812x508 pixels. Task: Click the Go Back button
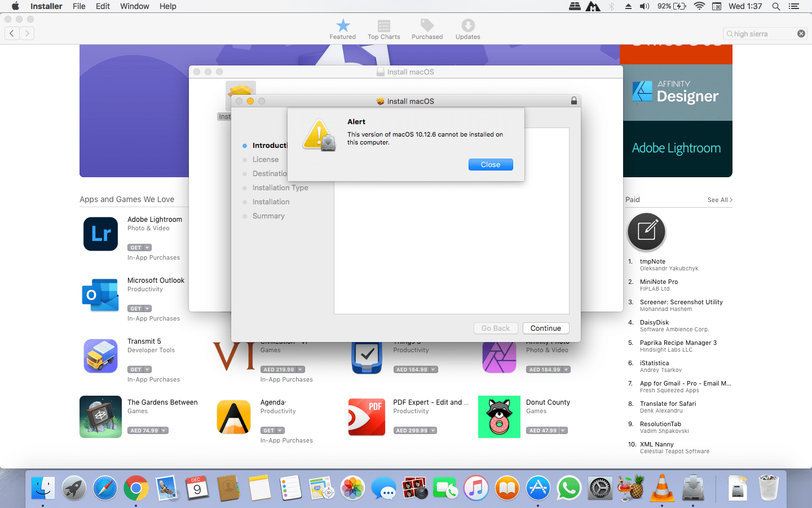click(496, 329)
